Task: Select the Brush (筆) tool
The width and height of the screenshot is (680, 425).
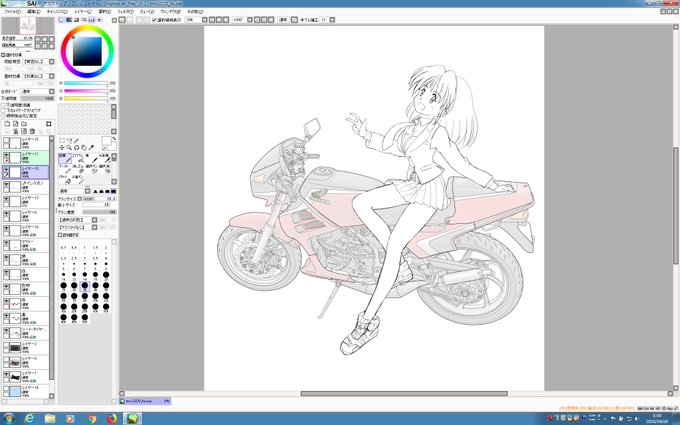Action: click(92, 158)
